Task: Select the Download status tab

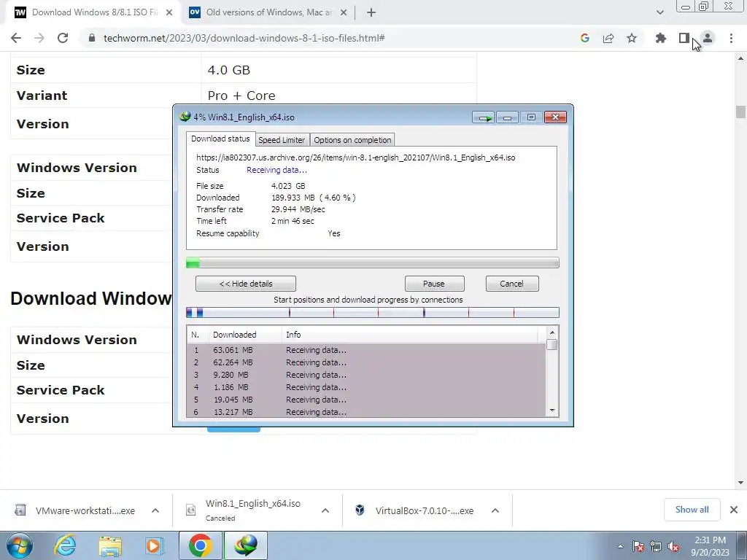Action: 220,139
